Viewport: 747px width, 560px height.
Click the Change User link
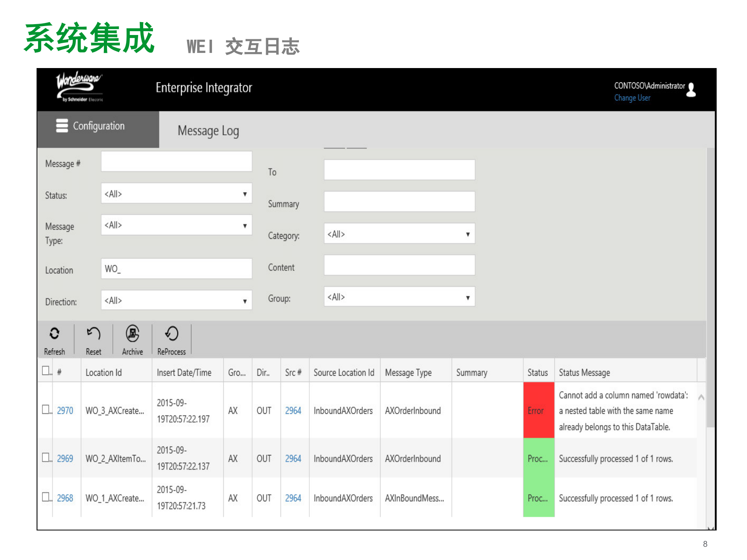tap(632, 98)
